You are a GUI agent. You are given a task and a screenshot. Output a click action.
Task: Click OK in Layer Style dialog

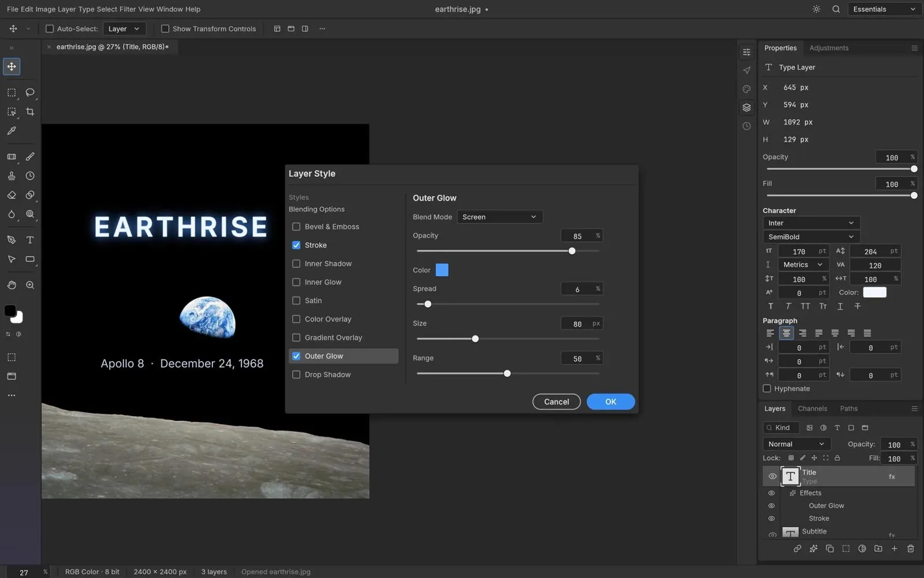click(610, 402)
